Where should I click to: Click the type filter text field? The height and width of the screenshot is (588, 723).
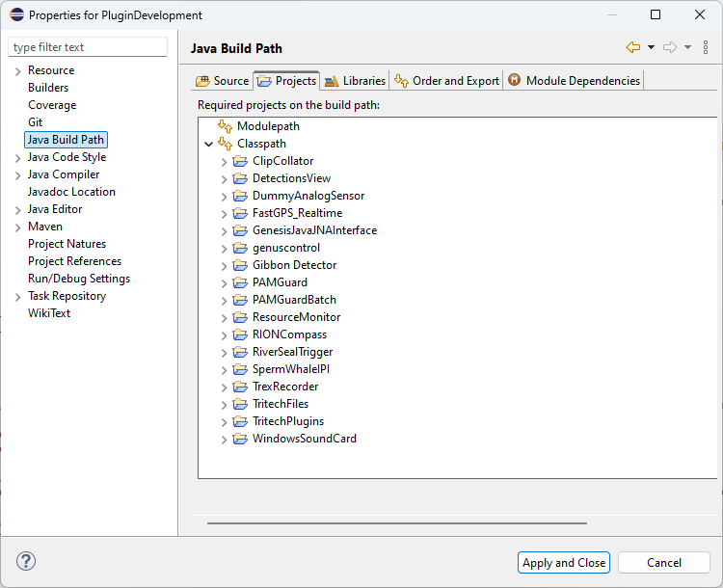(x=88, y=47)
